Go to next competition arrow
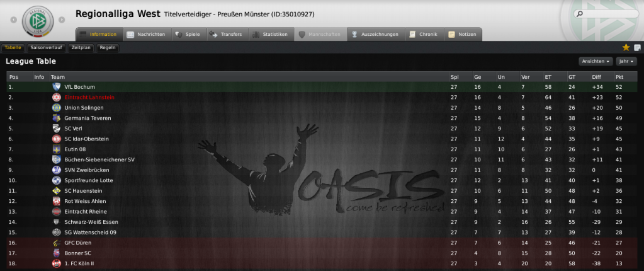The image size is (644, 271). point(62,20)
